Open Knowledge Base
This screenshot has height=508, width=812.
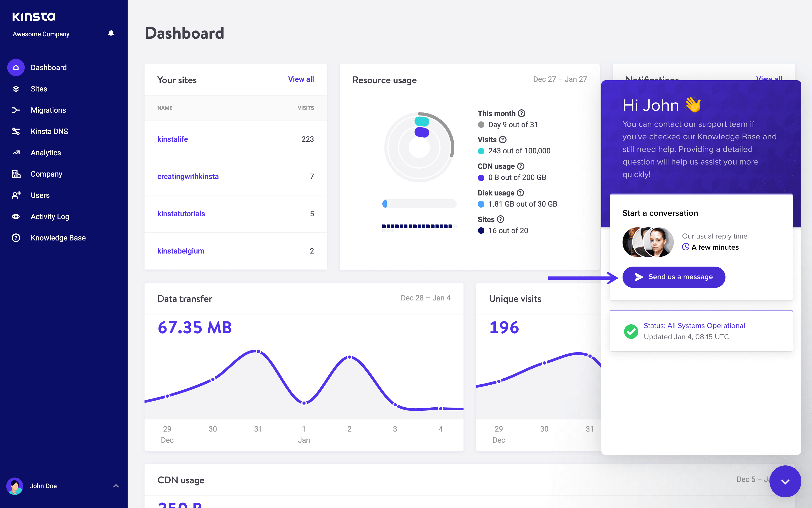click(x=58, y=238)
